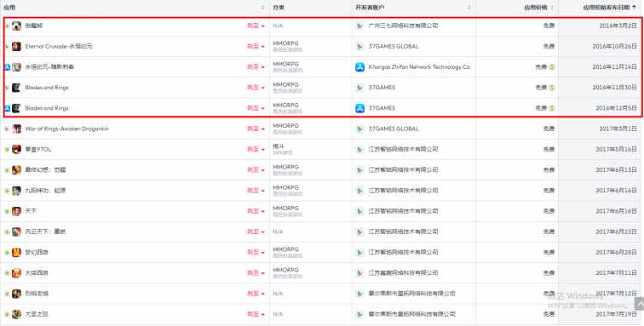Click the 2017年3月1日 date cell

[618, 129]
